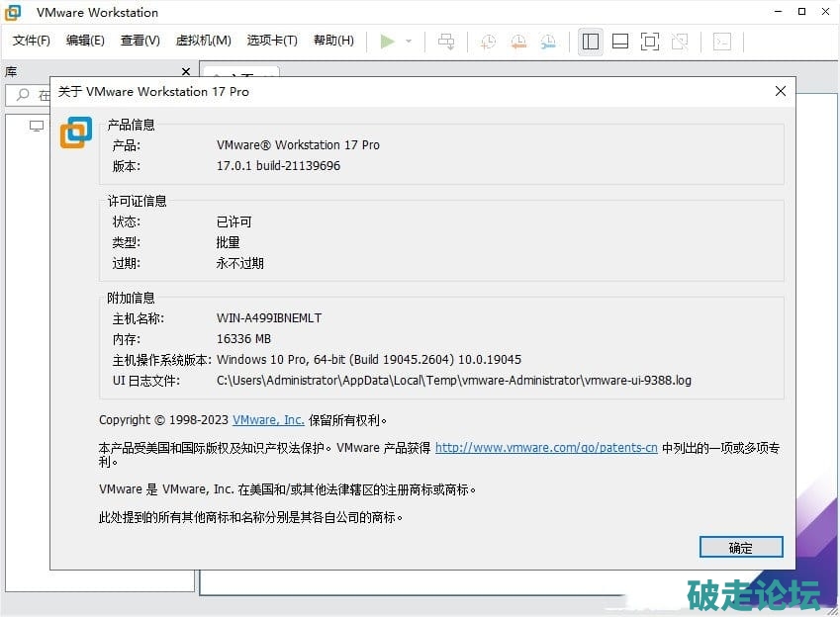Click the console view icon
Viewport: 840px width, 617px height.
coord(723,42)
